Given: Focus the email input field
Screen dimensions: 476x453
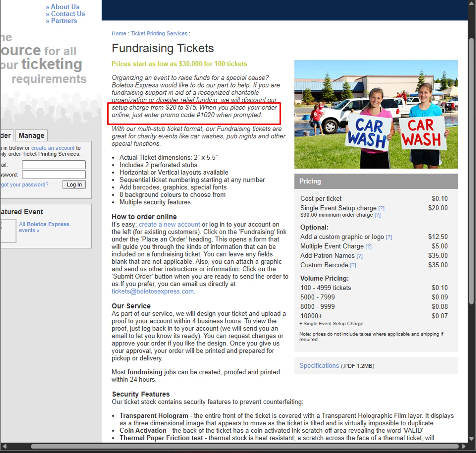Looking at the screenshot, I should (54, 165).
